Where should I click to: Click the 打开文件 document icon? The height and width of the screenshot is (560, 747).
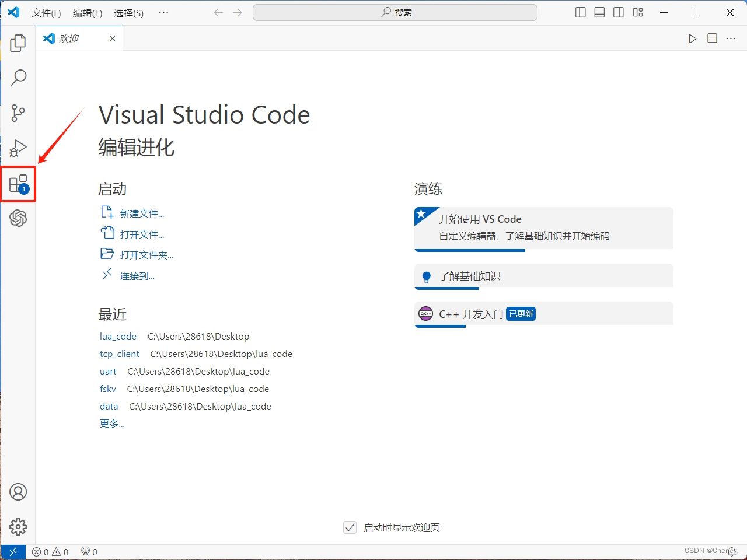click(107, 233)
